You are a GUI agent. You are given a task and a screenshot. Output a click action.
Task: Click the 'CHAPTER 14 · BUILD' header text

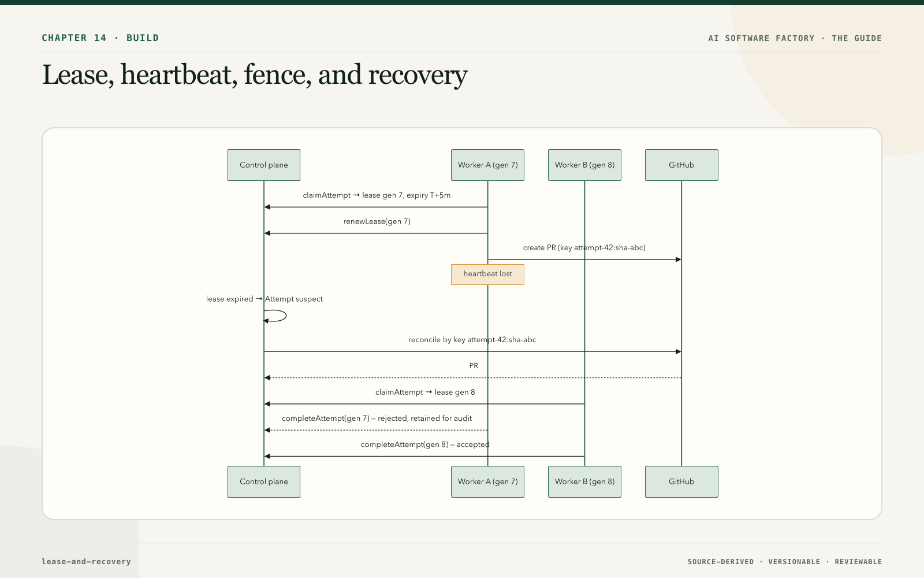point(100,38)
